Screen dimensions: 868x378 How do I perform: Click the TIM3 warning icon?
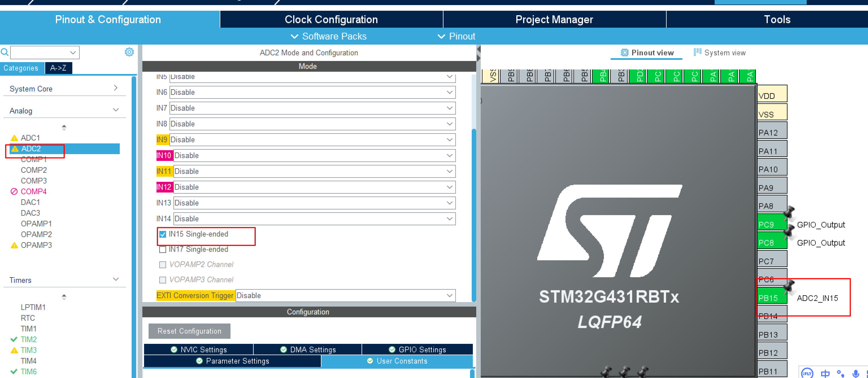[14, 350]
